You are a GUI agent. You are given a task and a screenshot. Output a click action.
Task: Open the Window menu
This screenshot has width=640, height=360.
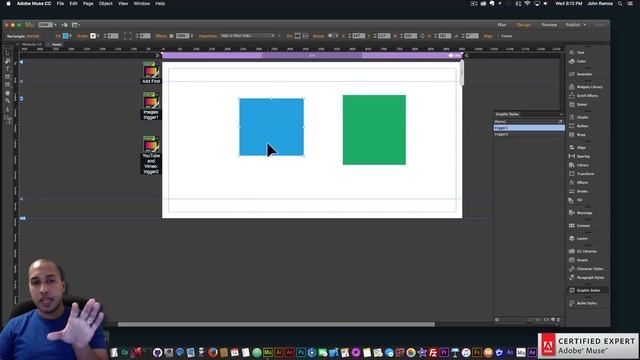coord(142,3)
